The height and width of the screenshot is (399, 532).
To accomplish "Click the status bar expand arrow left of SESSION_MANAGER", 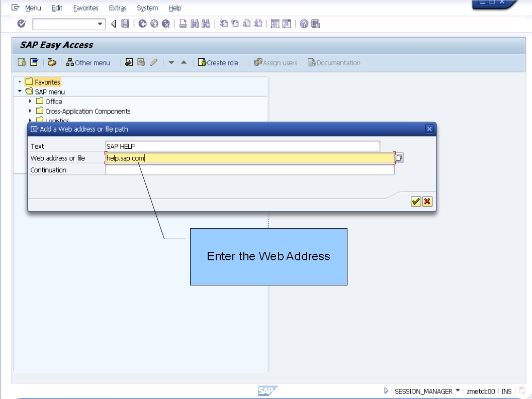I will pyautogui.click(x=386, y=391).
